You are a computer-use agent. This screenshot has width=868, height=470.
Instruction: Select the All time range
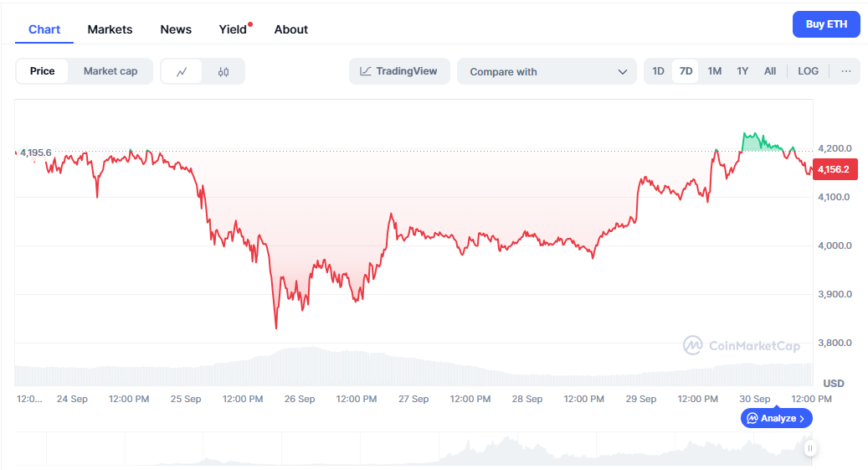coord(770,71)
